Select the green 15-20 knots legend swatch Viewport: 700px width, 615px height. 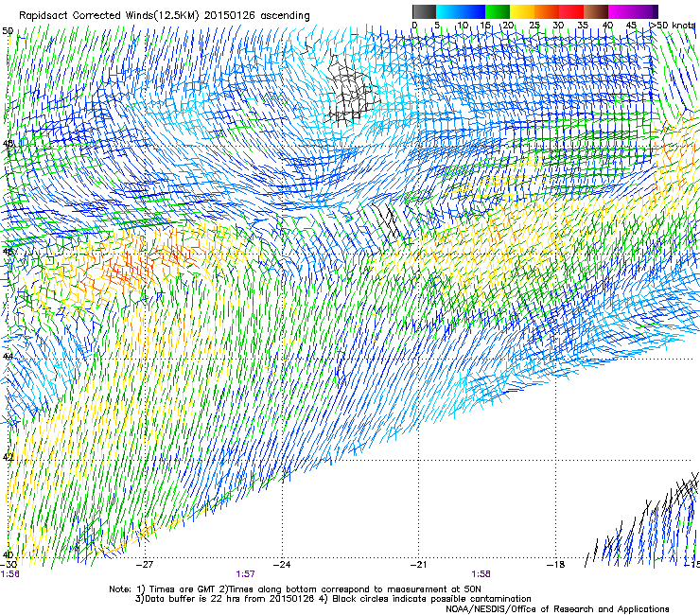[x=498, y=11]
